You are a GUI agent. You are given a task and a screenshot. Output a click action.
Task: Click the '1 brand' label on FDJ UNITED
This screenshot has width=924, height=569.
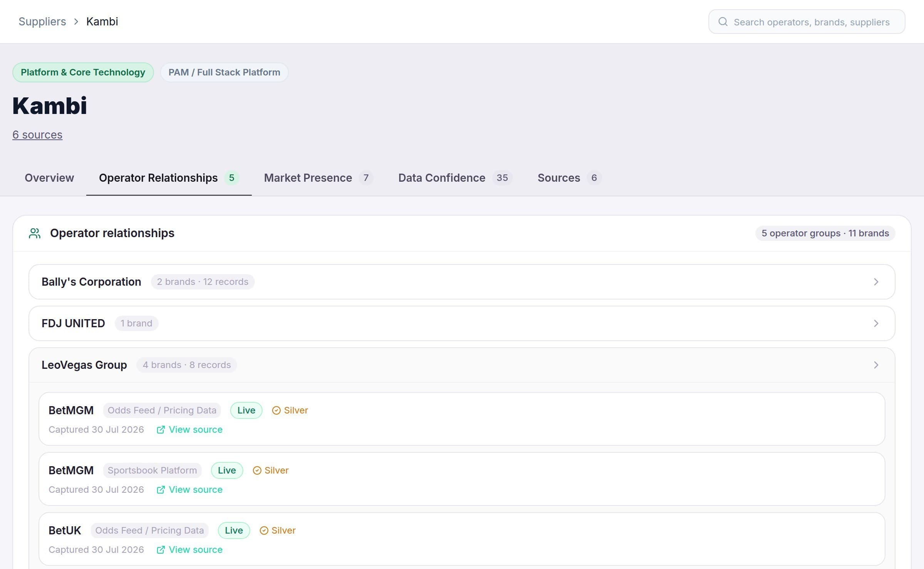[x=136, y=323]
